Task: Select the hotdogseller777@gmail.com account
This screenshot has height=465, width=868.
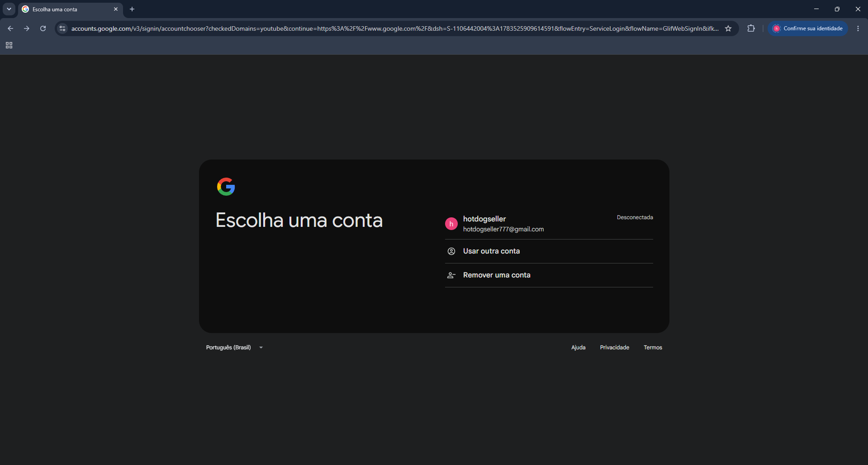Action: point(549,224)
